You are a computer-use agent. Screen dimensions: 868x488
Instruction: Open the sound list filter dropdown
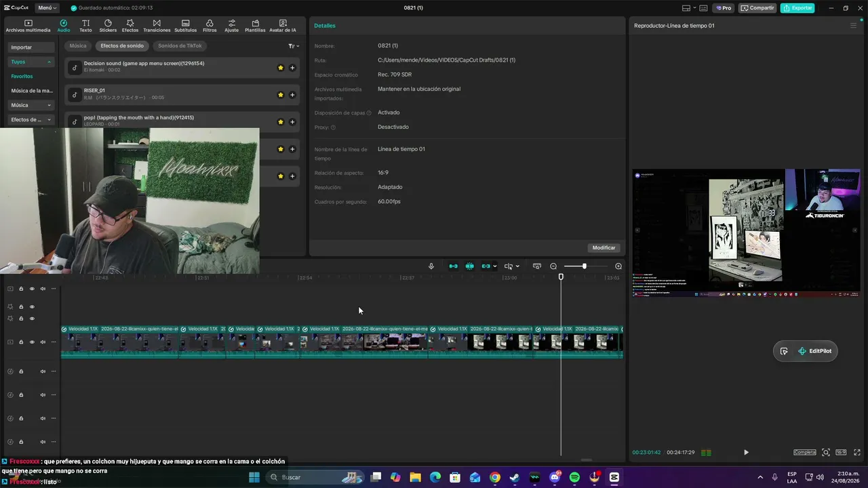tap(293, 46)
